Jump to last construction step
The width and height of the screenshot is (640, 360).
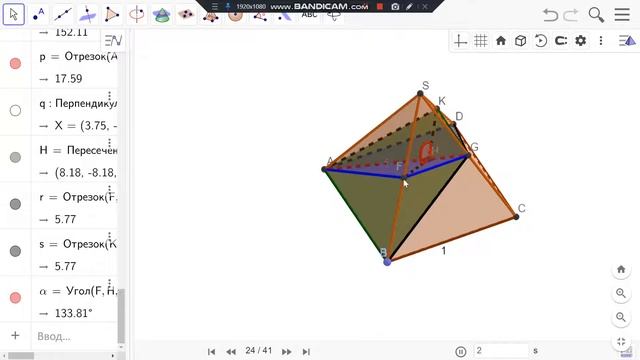[x=306, y=352]
